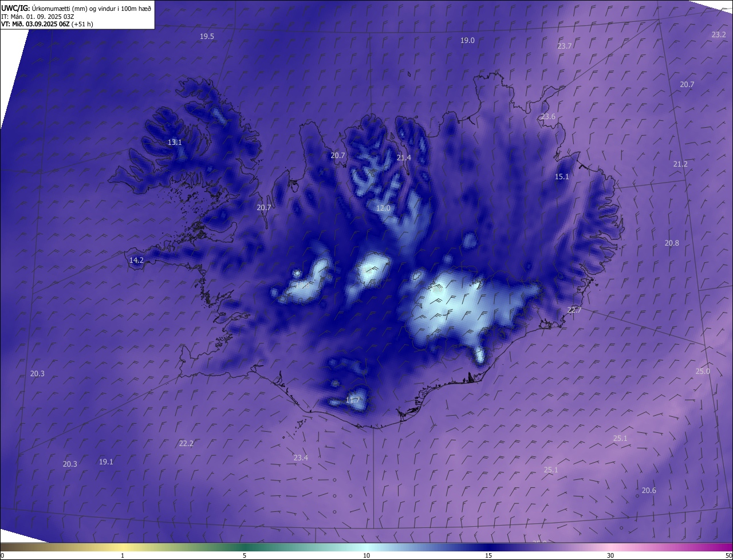Click the 20.8 value label

pyautogui.click(x=672, y=243)
